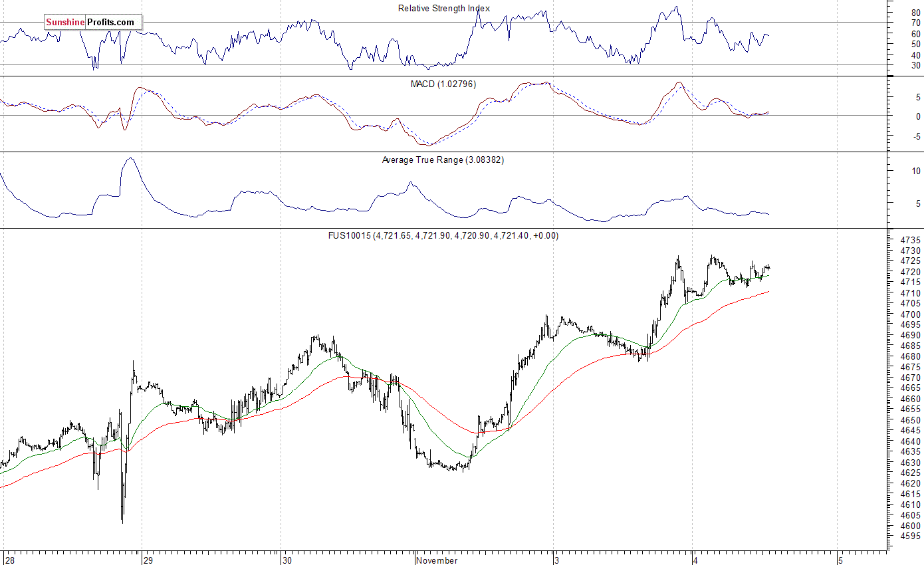Click date label 4 on the time axis
This screenshot has width=924, height=565.
click(696, 560)
